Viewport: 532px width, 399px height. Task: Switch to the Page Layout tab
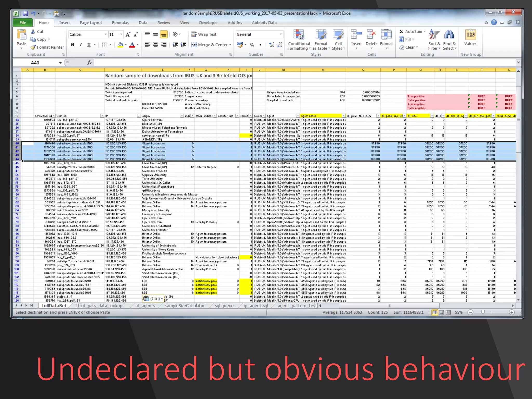(91, 23)
